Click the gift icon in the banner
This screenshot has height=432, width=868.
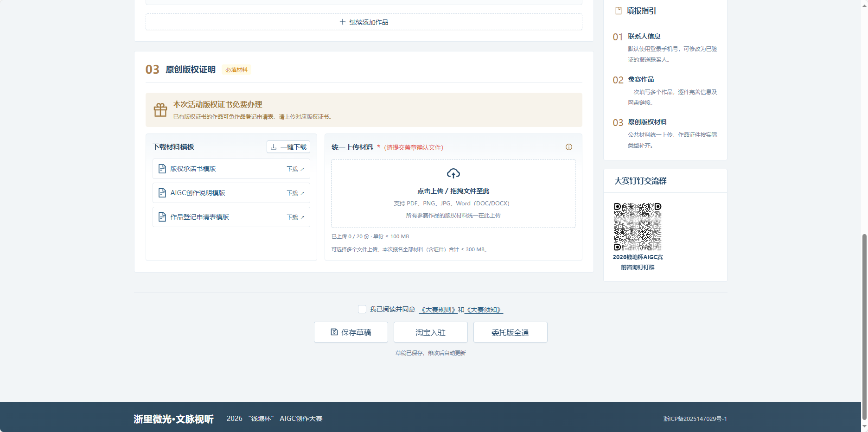pyautogui.click(x=160, y=110)
